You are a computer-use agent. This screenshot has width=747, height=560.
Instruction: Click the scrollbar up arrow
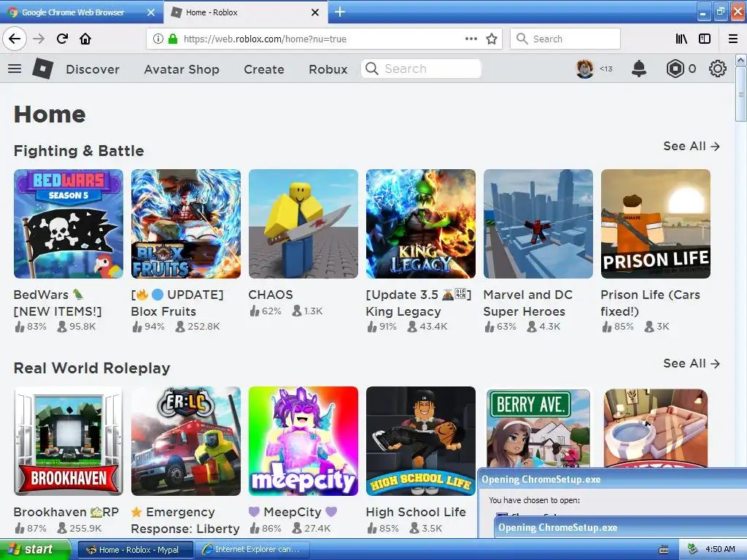coord(740,60)
